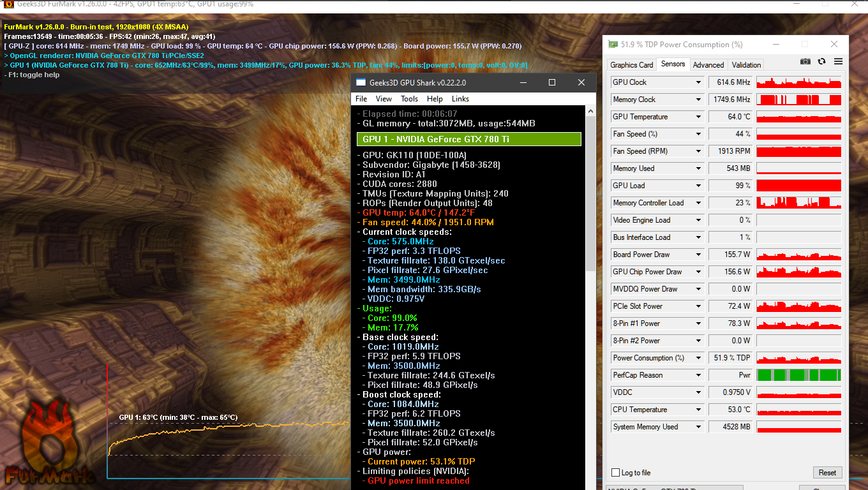Image resolution: width=868 pixels, height=490 pixels.
Task: Open the 8-Pin #1 Power dropdown
Action: (x=698, y=323)
